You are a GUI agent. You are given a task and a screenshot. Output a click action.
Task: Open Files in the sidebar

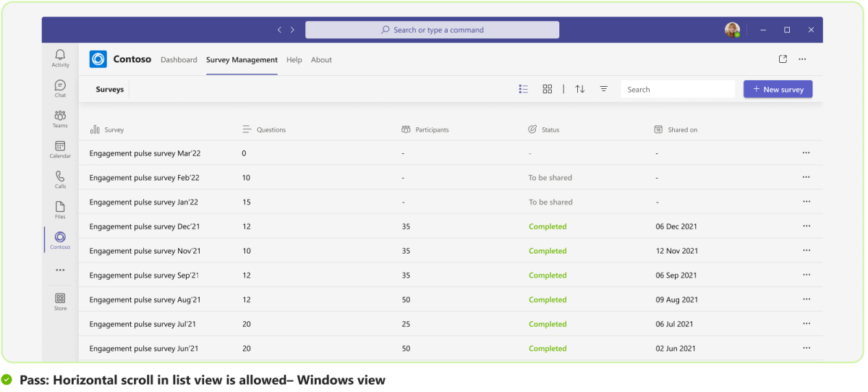coord(60,210)
